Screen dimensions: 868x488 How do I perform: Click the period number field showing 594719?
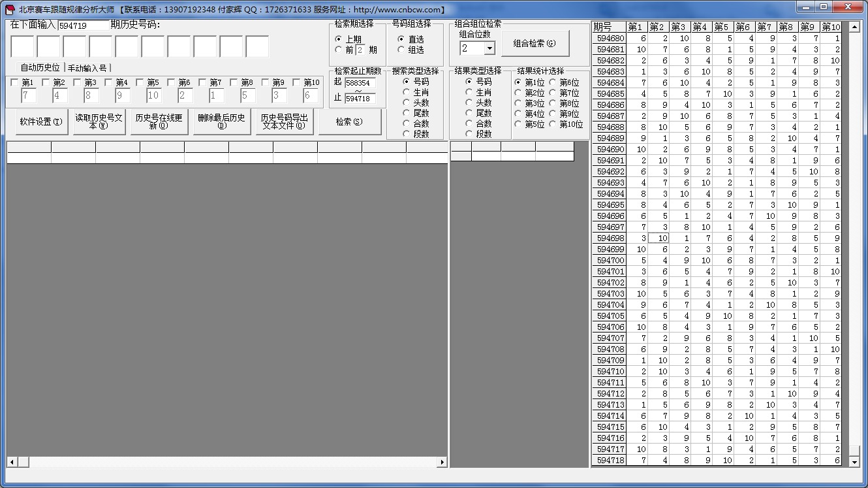83,25
